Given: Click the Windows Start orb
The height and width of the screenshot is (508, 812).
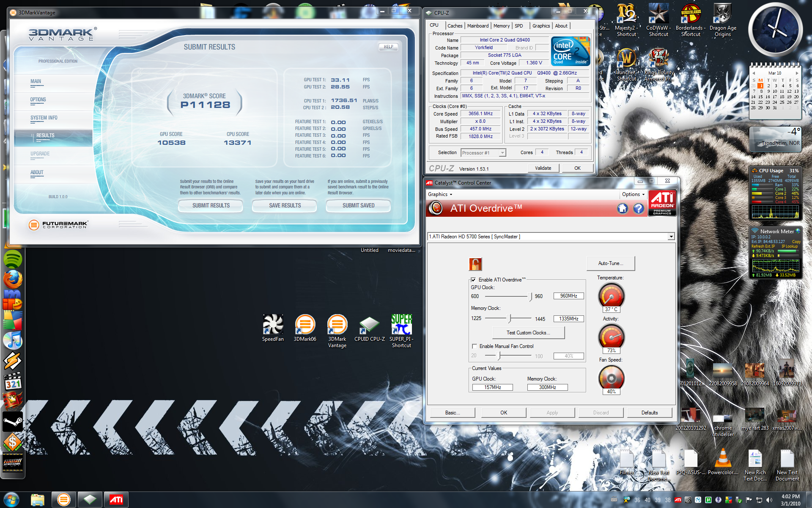Looking at the screenshot, I should (x=11, y=500).
